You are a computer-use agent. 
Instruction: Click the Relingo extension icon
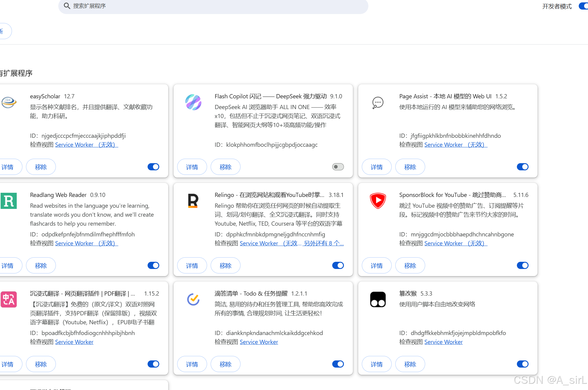tap(193, 201)
